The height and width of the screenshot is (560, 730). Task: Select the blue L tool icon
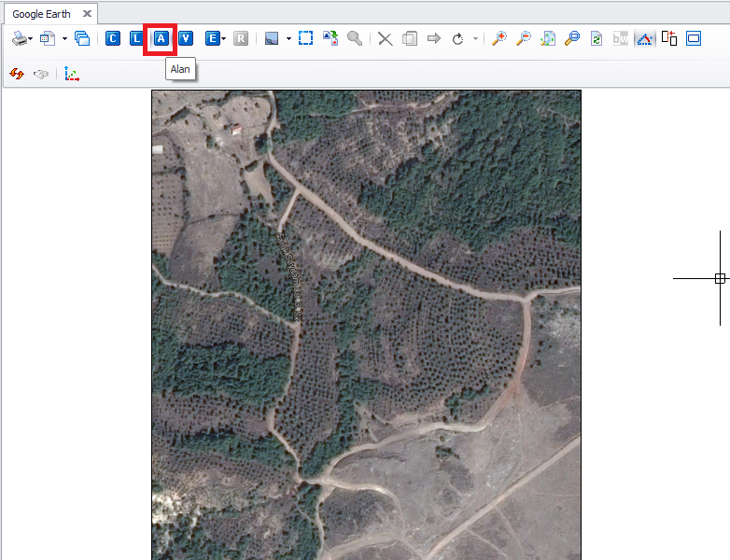(137, 38)
